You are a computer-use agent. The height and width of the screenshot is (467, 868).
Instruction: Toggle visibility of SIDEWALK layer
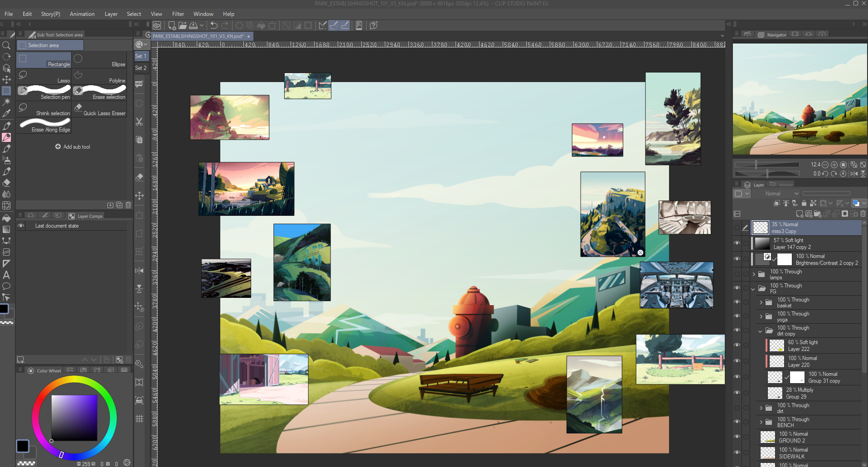tap(737, 452)
